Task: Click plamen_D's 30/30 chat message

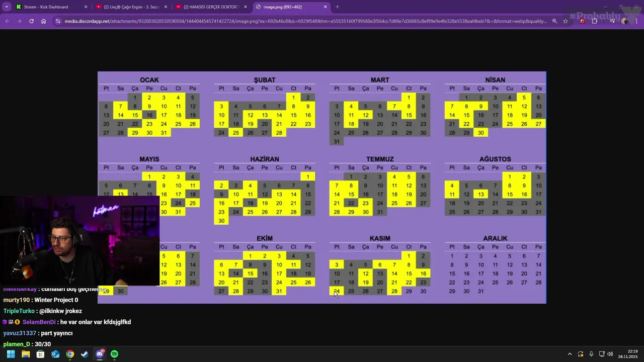Action: [x=42, y=344]
